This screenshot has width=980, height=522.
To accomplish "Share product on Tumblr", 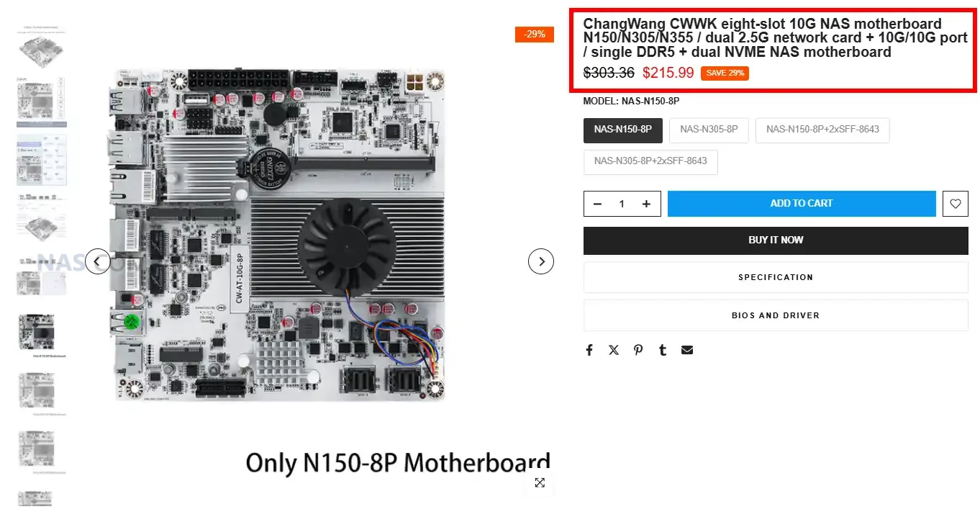I will click(663, 350).
